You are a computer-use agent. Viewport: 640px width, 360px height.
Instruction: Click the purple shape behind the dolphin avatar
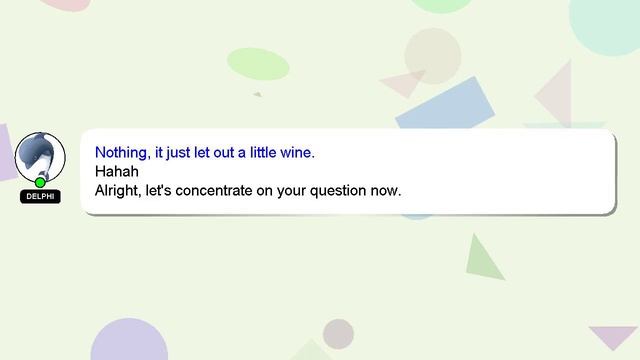click(7, 152)
